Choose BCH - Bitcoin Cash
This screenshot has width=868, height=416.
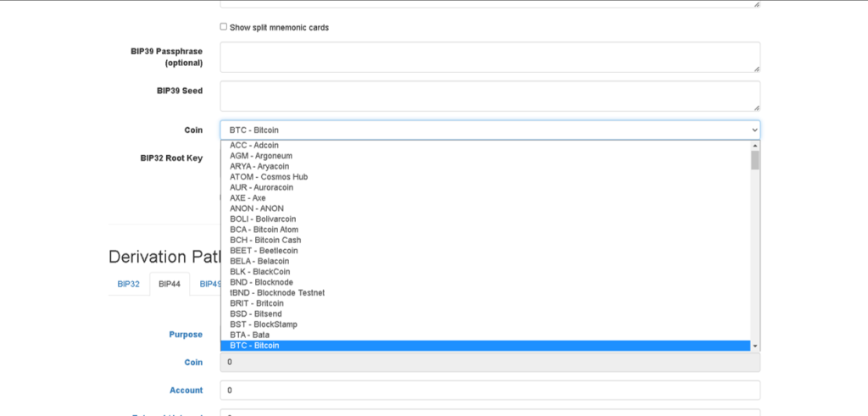(486, 240)
